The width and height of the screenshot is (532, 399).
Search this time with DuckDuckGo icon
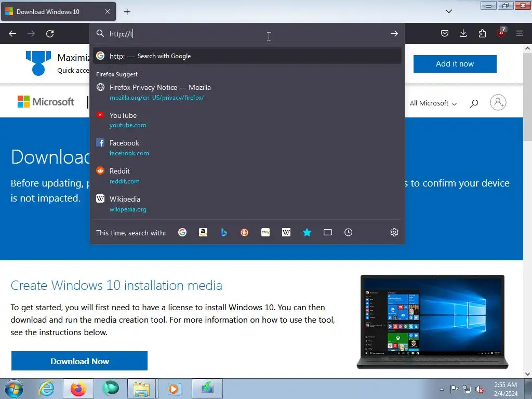[x=244, y=232]
